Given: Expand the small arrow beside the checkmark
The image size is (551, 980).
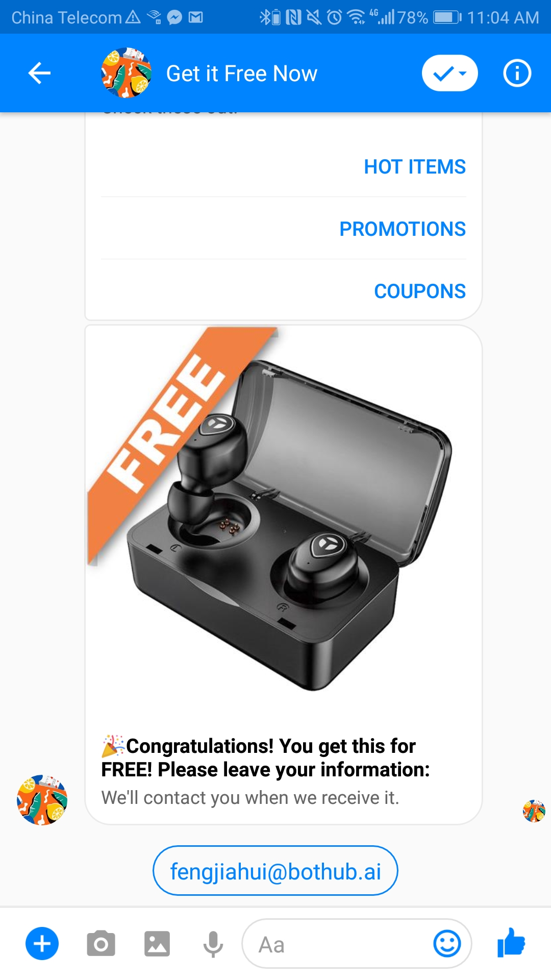Looking at the screenshot, I should pos(463,73).
